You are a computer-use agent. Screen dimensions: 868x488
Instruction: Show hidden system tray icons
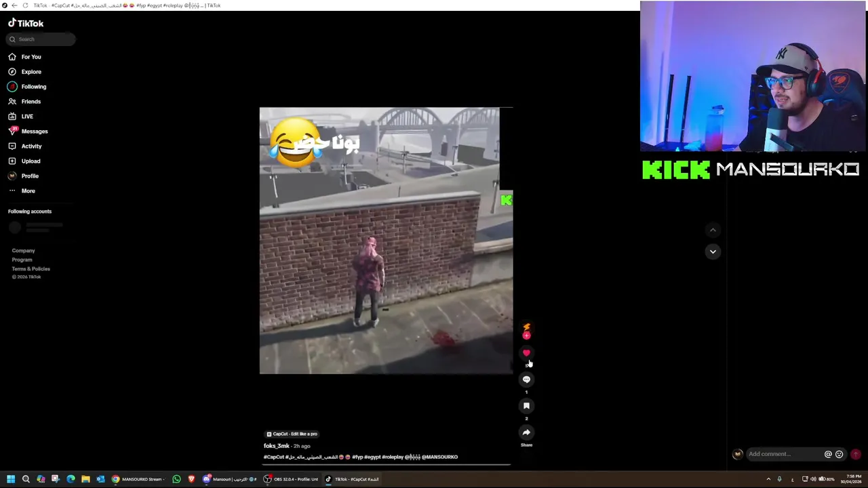pyautogui.click(x=768, y=479)
